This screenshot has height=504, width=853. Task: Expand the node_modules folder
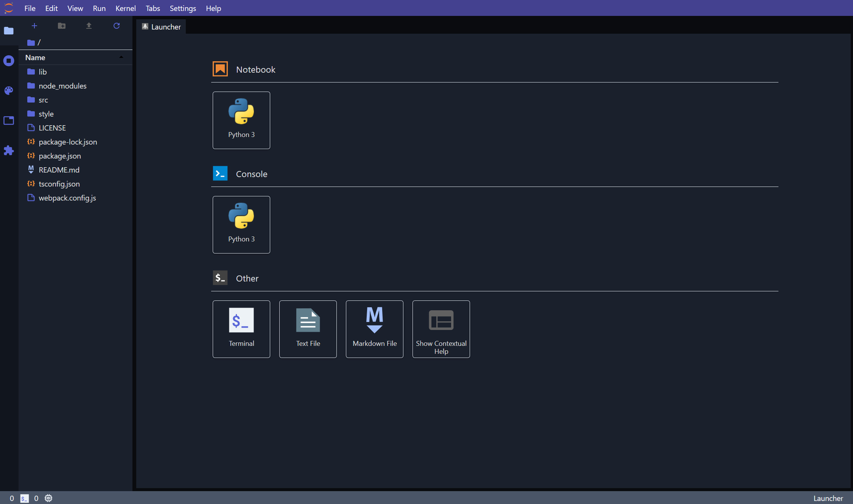pyautogui.click(x=62, y=86)
